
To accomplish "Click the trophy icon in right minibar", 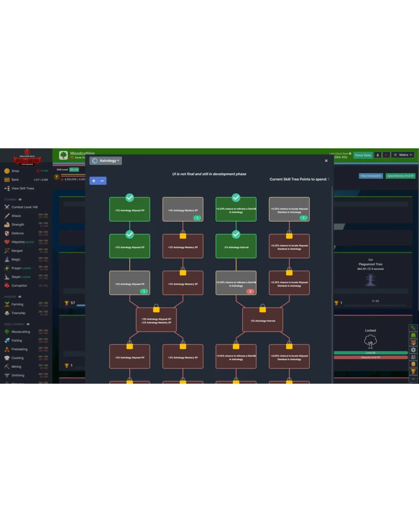I will point(413,371).
